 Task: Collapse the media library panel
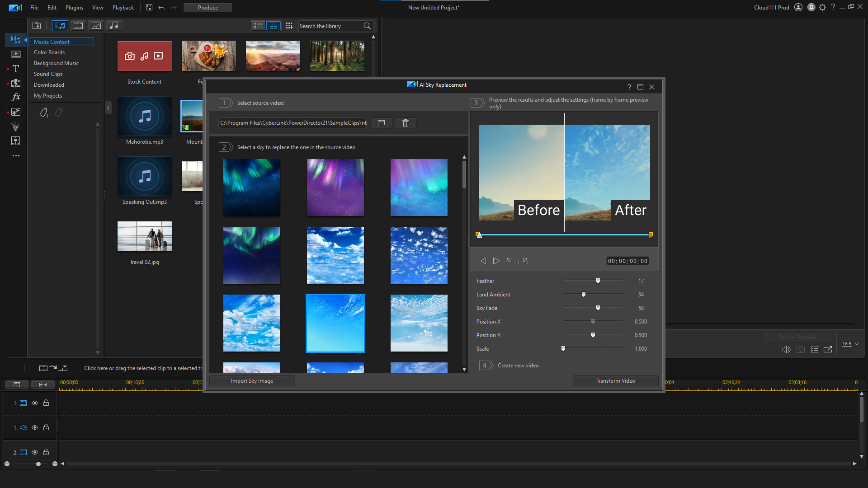click(x=108, y=108)
